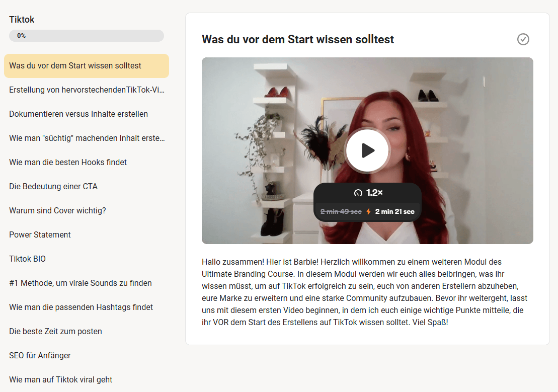
Task: Click the Tiktok course progress bar
Action: point(87,36)
